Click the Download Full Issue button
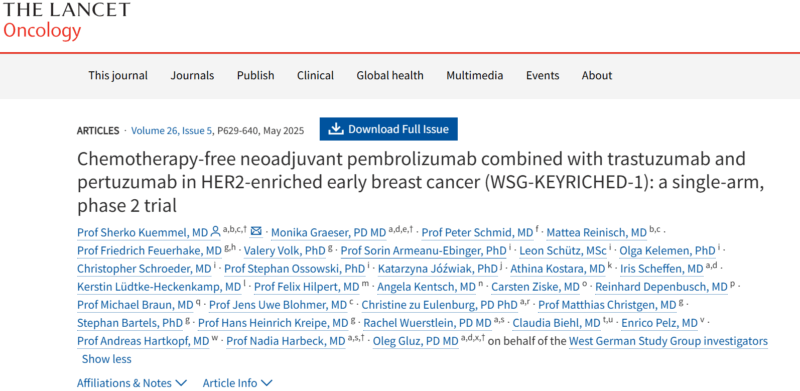 click(x=389, y=129)
